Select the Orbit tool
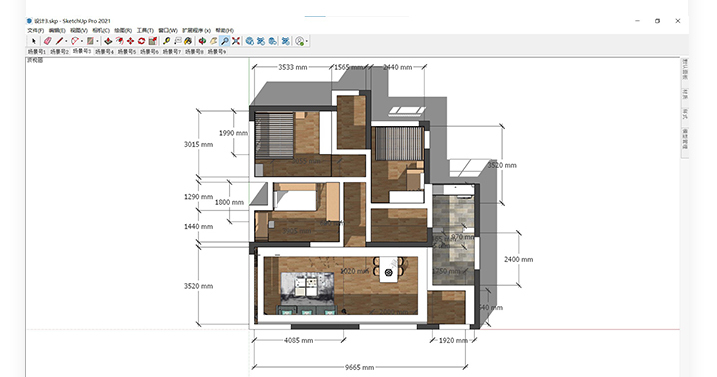 (x=202, y=41)
